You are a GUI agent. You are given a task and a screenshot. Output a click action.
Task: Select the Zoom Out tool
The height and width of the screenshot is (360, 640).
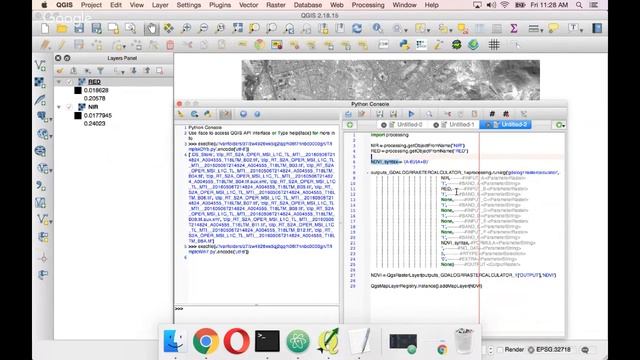click(x=203, y=28)
